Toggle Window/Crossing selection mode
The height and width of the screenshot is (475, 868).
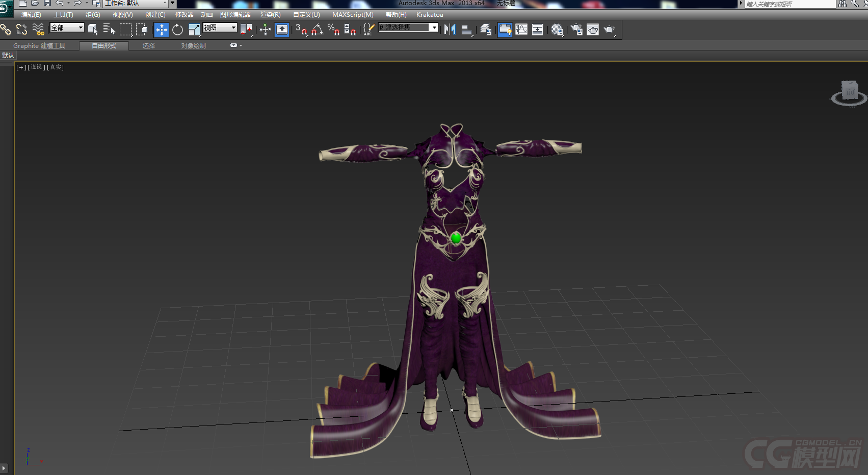(x=142, y=30)
